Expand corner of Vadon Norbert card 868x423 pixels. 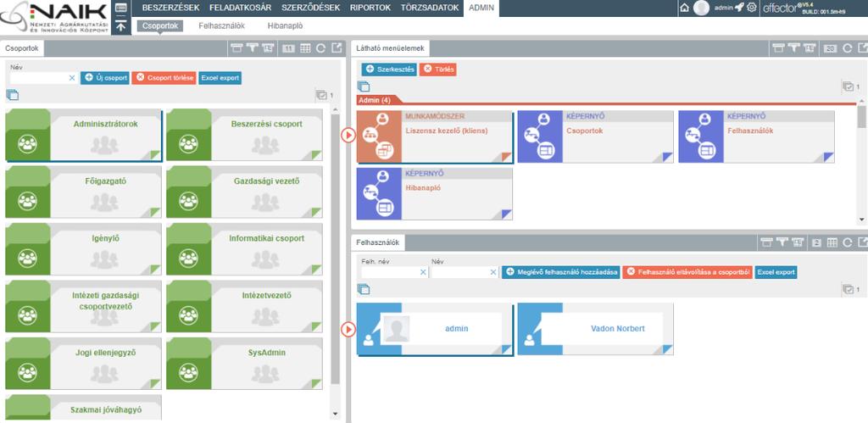tap(667, 349)
